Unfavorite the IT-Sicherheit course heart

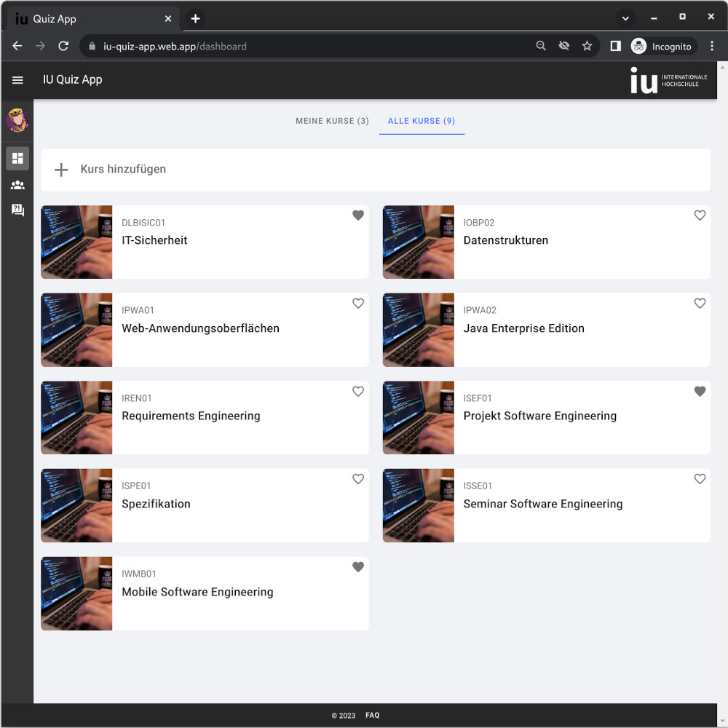tap(358, 215)
